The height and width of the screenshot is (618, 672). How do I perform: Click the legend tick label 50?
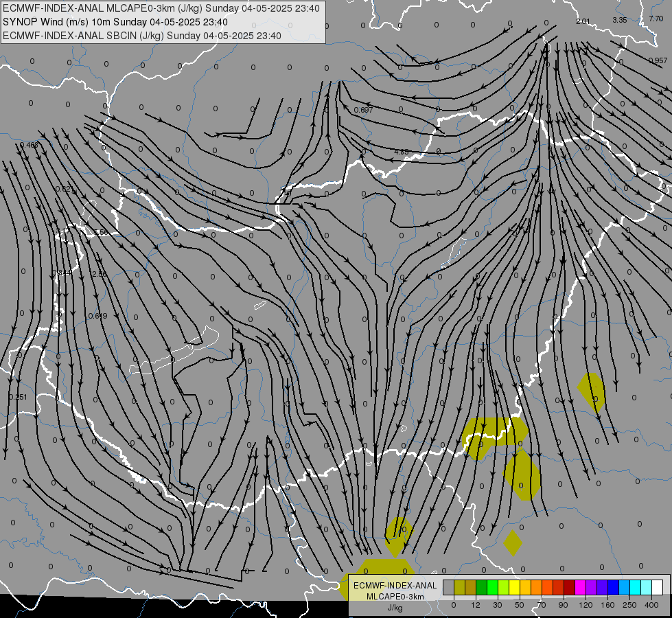(520, 605)
